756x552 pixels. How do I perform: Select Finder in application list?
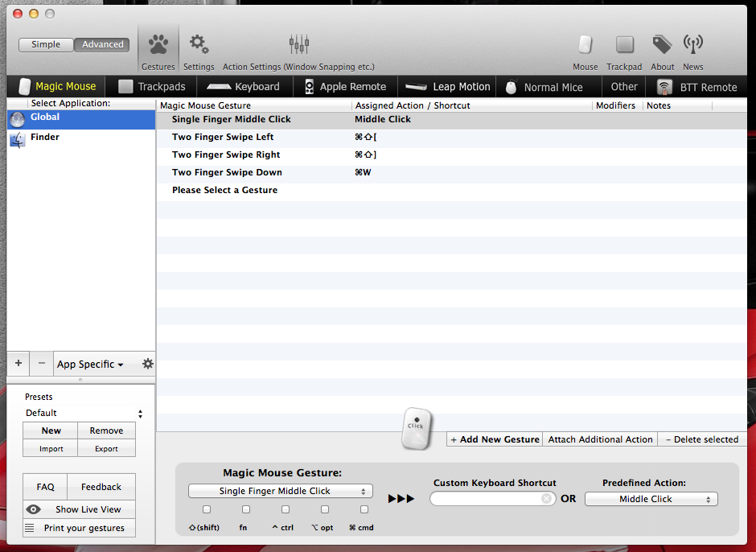81,139
